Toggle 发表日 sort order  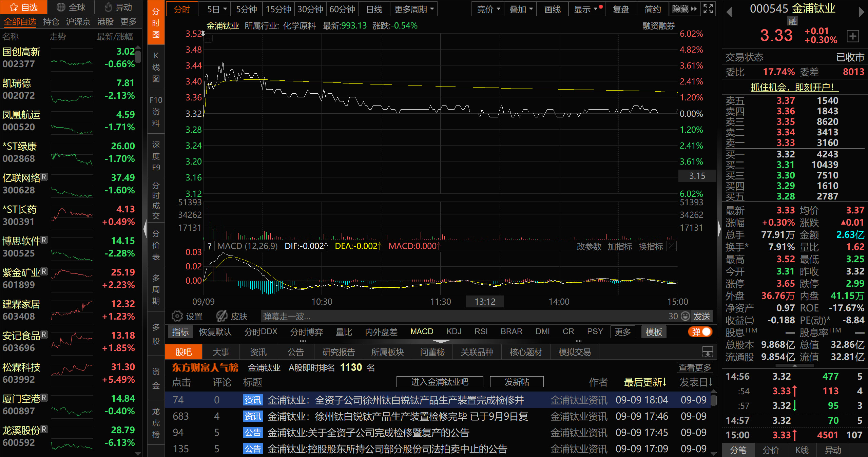(x=696, y=382)
